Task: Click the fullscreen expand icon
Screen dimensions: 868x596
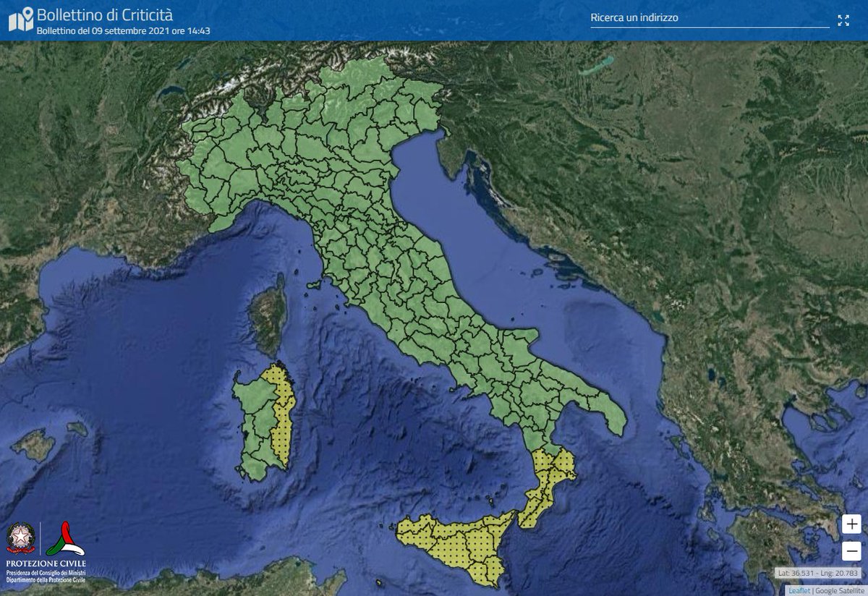Action: pyautogui.click(x=843, y=20)
